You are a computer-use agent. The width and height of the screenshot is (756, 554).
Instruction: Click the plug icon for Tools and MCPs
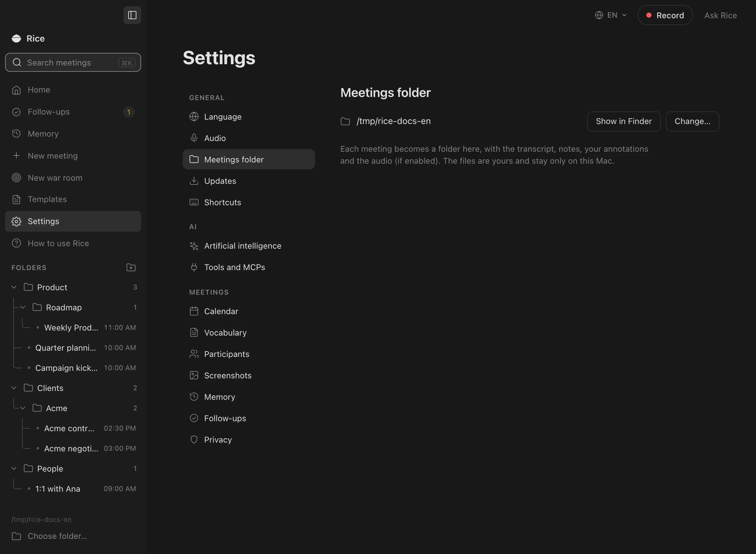click(194, 267)
